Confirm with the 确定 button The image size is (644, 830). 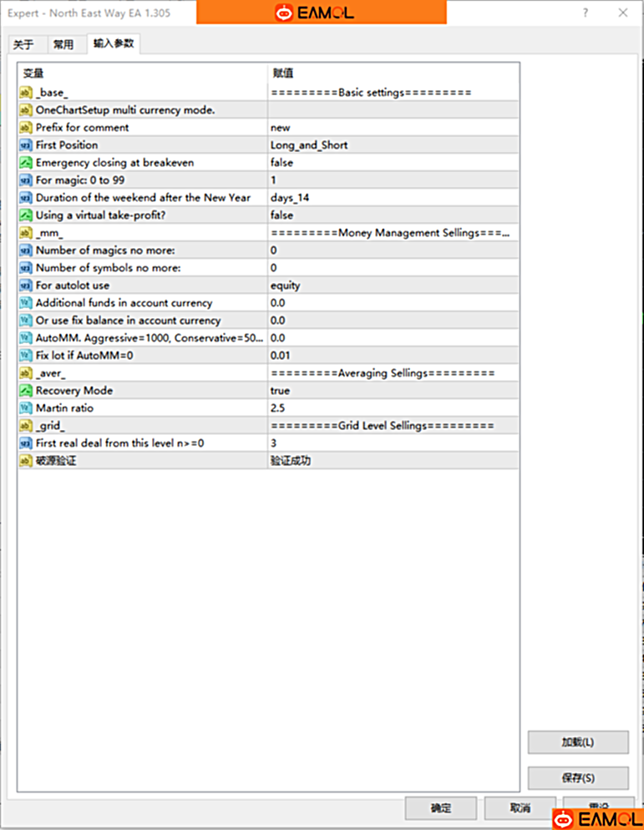point(441,807)
